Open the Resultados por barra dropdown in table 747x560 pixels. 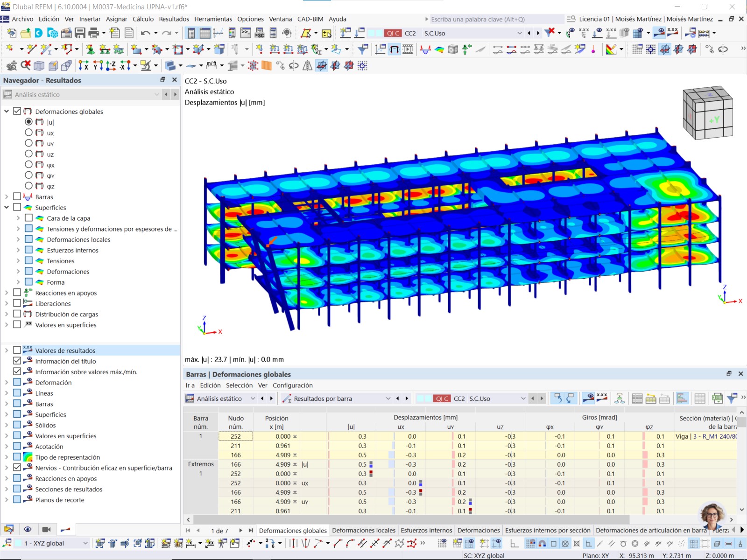[388, 399]
